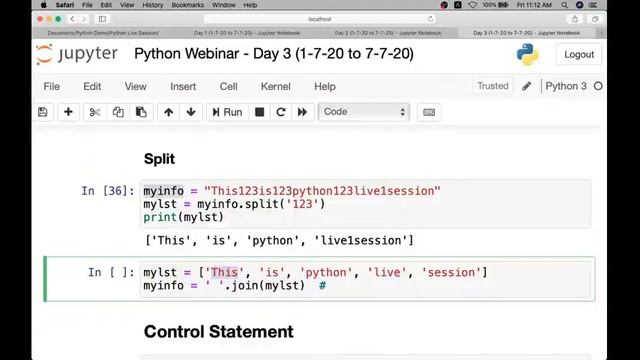The height and width of the screenshot is (360, 640).
Task: Click the Logout button
Action: coord(579,54)
